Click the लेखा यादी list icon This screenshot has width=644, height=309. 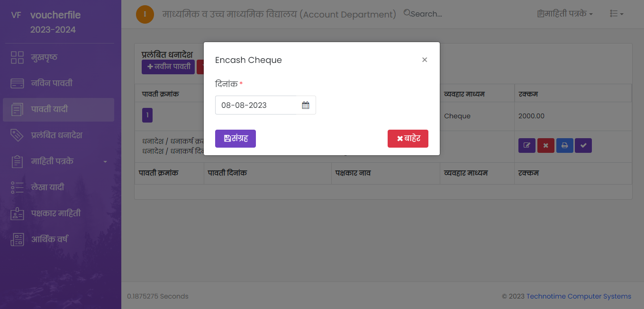17,187
